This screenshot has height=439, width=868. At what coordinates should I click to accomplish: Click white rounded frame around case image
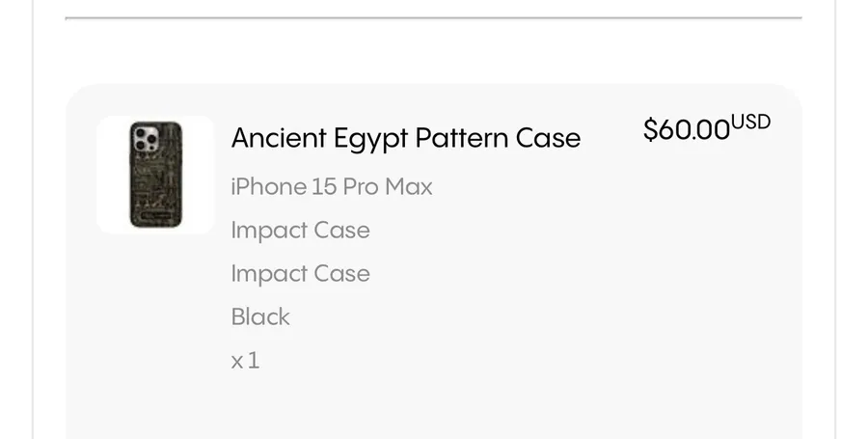tap(155, 175)
